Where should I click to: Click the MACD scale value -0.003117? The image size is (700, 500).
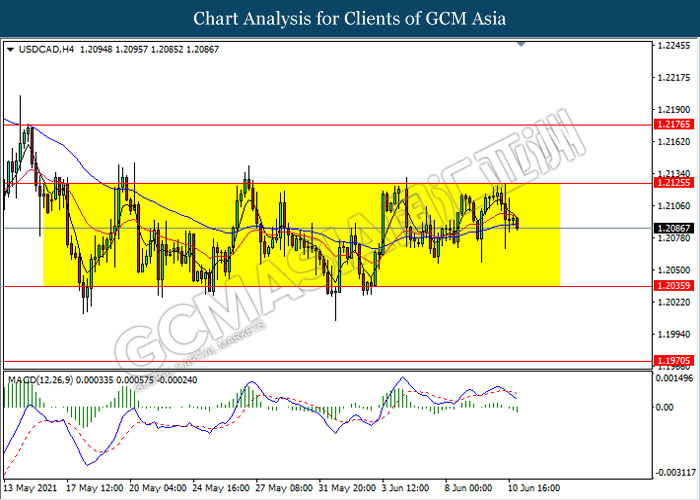[x=675, y=472]
